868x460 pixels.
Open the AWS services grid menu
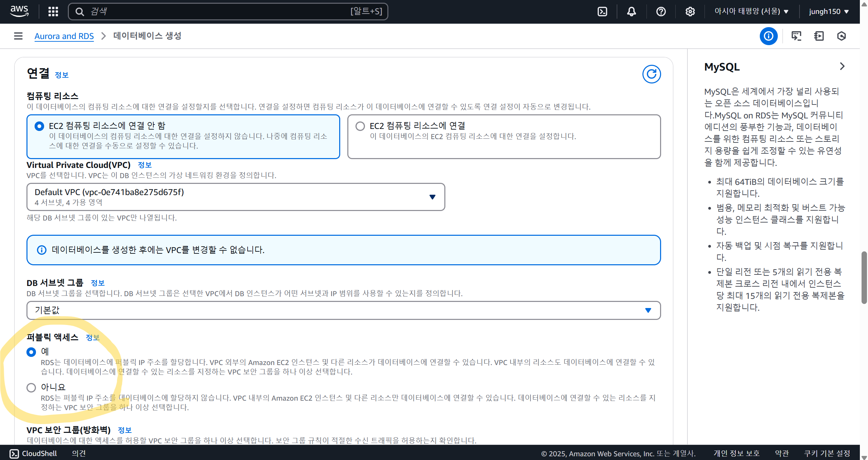click(x=53, y=12)
